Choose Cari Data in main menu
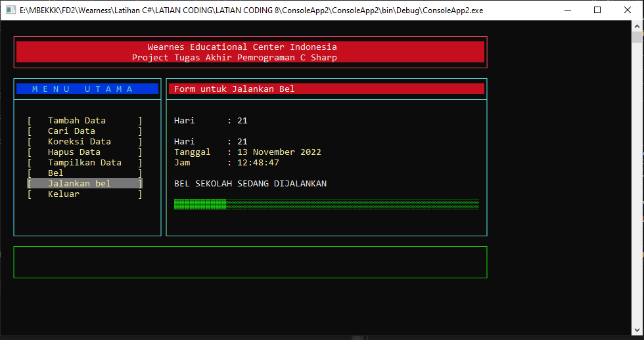 point(72,131)
